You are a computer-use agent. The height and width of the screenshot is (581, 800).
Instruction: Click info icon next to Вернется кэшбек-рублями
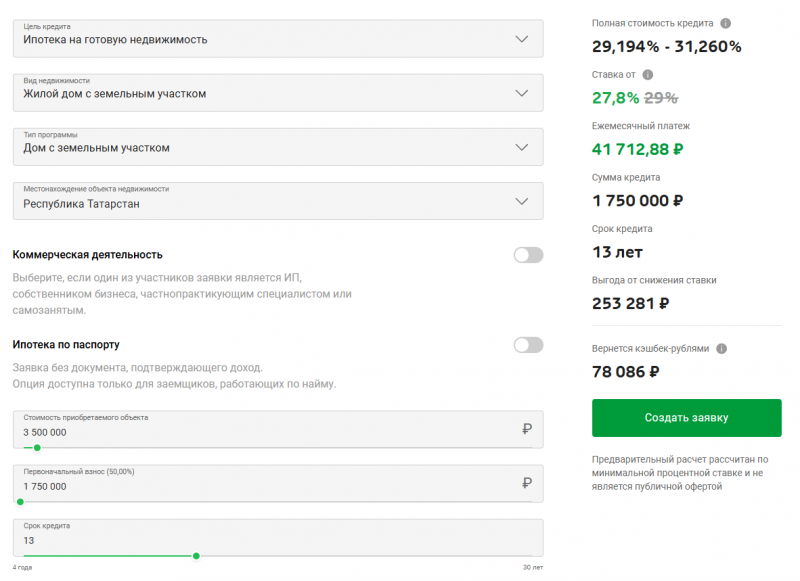[721, 349]
